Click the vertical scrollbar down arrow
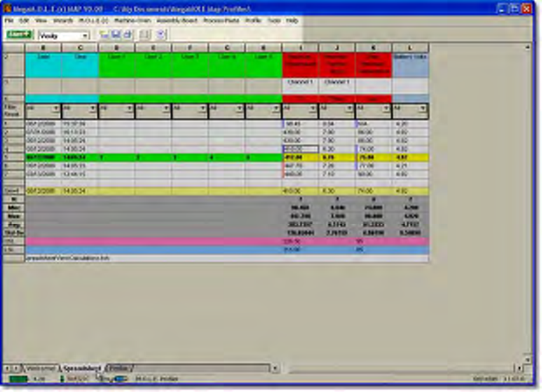Screen dimensions: 542x392 click(527, 360)
